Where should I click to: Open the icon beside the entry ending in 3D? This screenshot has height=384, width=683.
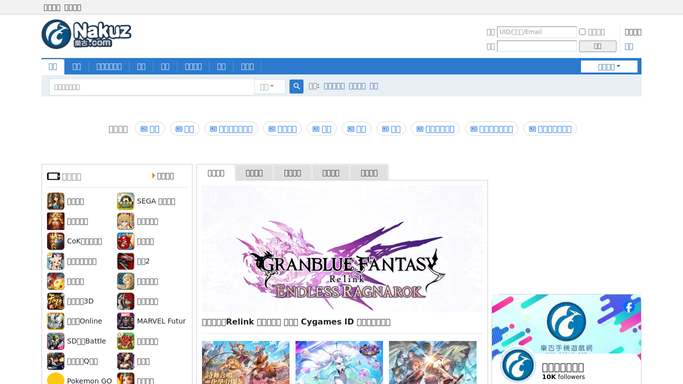pyautogui.click(x=56, y=301)
